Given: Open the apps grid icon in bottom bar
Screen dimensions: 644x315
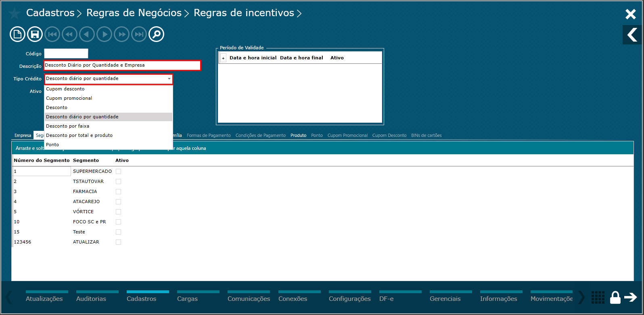Looking at the screenshot, I should 598,297.
